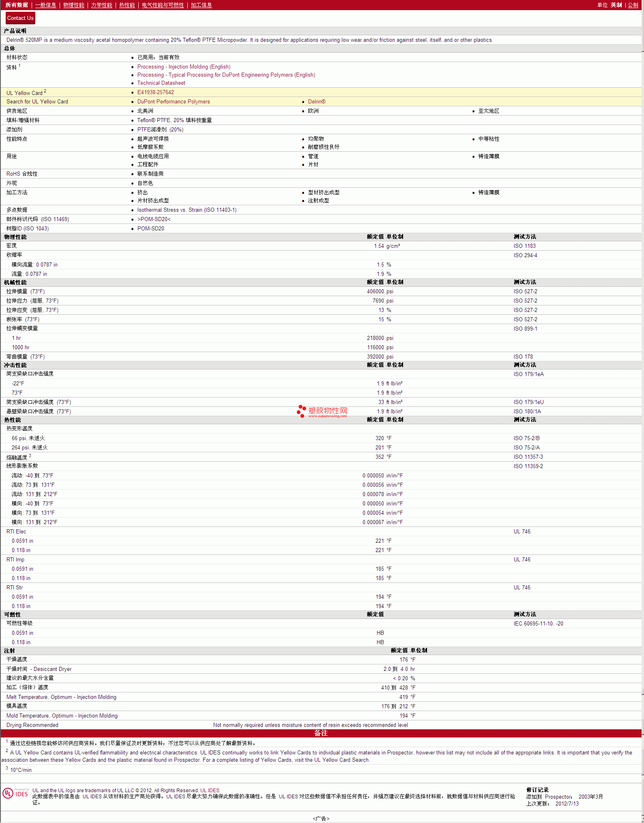
Task: Click the 拉伸模量 value 406000 psi
Action: [380, 292]
